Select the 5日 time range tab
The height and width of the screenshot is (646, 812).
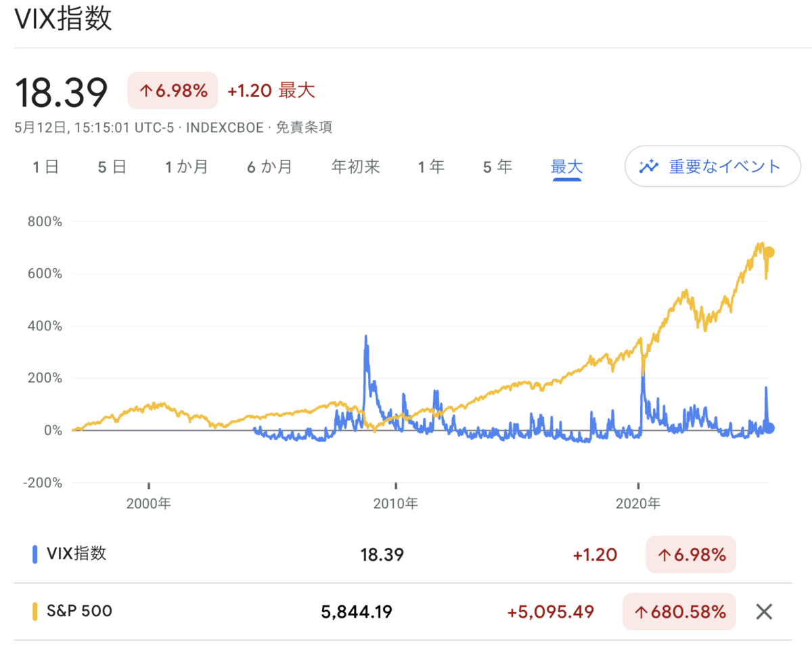tap(112, 167)
